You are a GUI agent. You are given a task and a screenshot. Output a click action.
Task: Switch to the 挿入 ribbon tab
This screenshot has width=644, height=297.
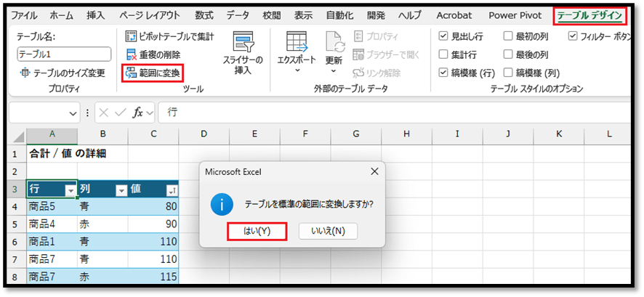point(95,15)
